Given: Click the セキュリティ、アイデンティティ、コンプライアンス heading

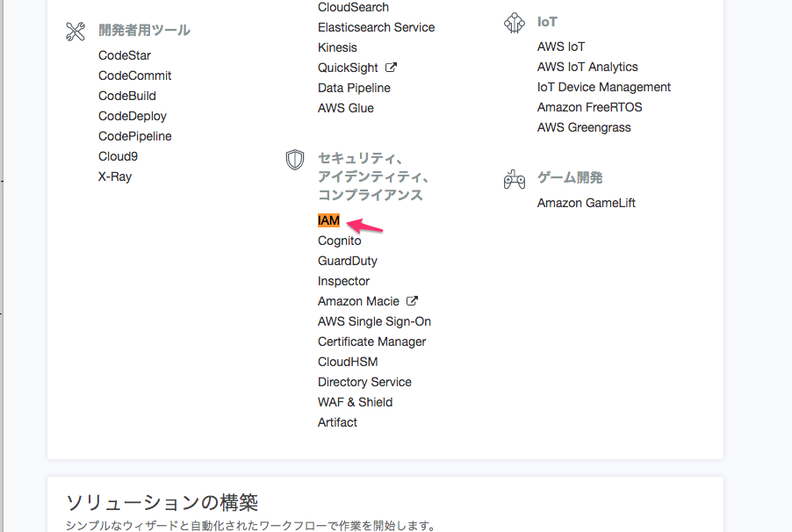Looking at the screenshot, I should click(x=373, y=176).
